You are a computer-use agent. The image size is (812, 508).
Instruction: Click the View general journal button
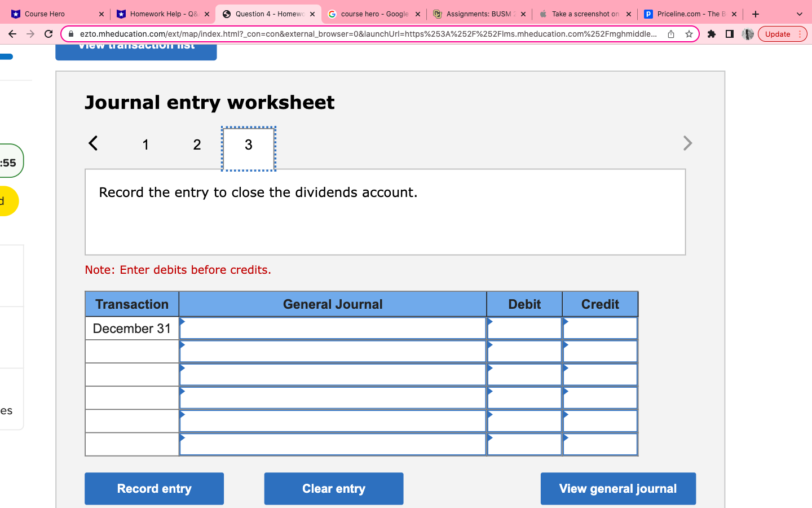(618, 488)
